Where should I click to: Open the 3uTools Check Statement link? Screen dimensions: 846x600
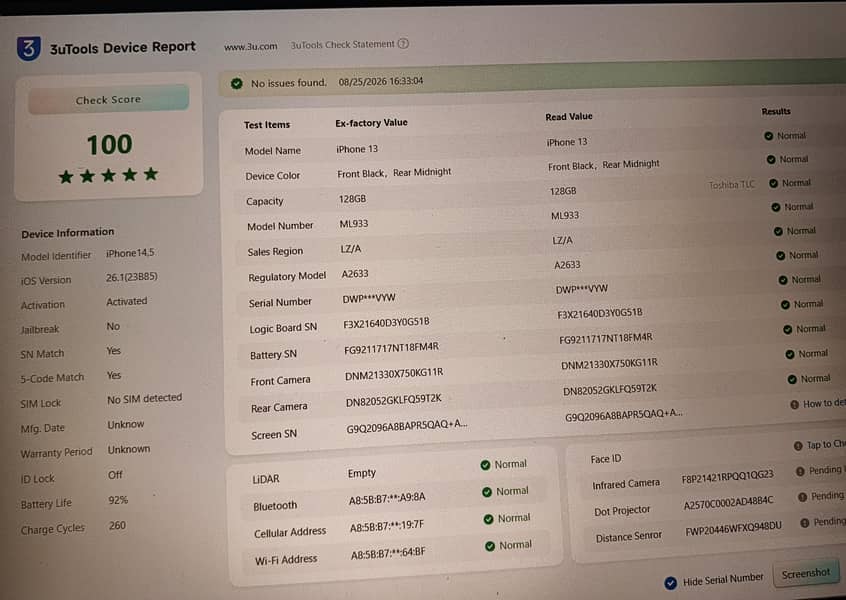343,45
